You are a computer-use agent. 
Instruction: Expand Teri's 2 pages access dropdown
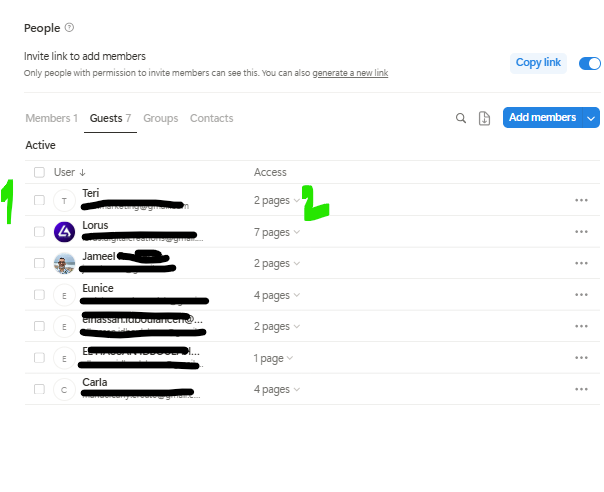277,200
